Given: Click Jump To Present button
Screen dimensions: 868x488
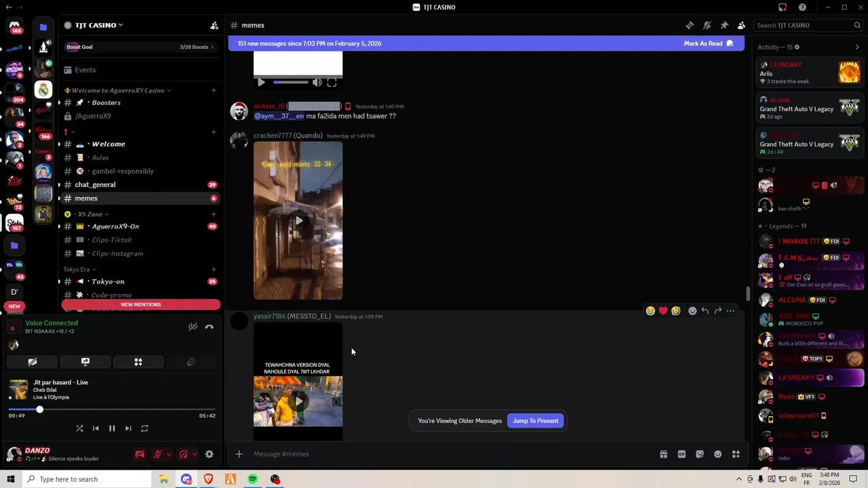Looking at the screenshot, I should [536, 421].
